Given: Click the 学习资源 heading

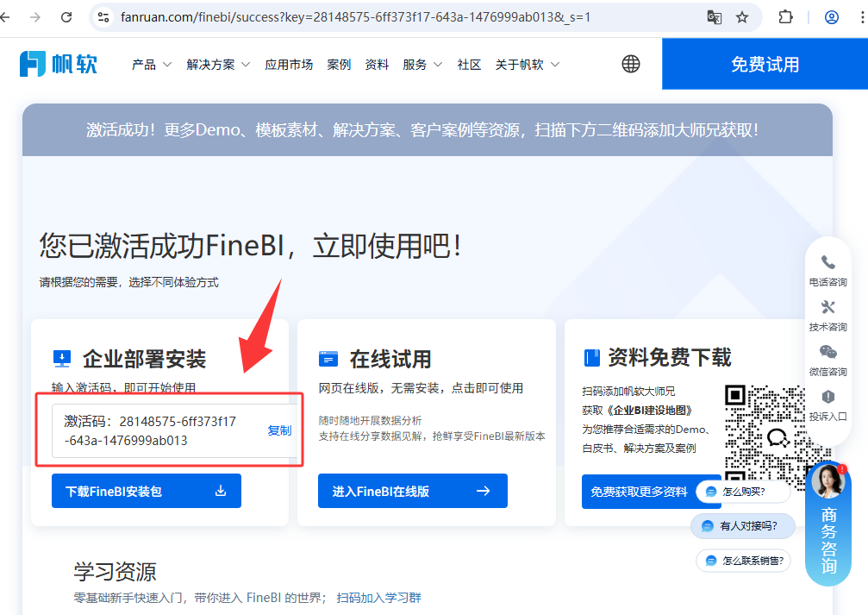Looking at the screenshot, I should pos(116,572).
